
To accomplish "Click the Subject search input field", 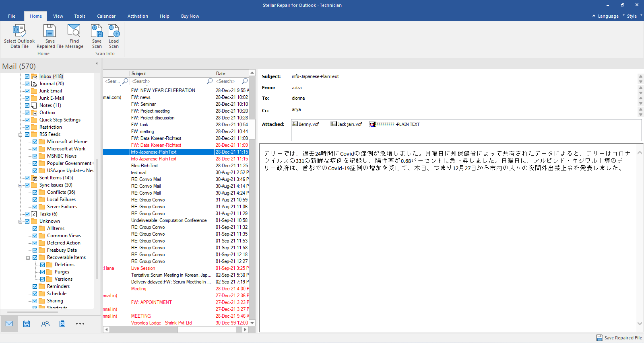I will click(168, 81).
